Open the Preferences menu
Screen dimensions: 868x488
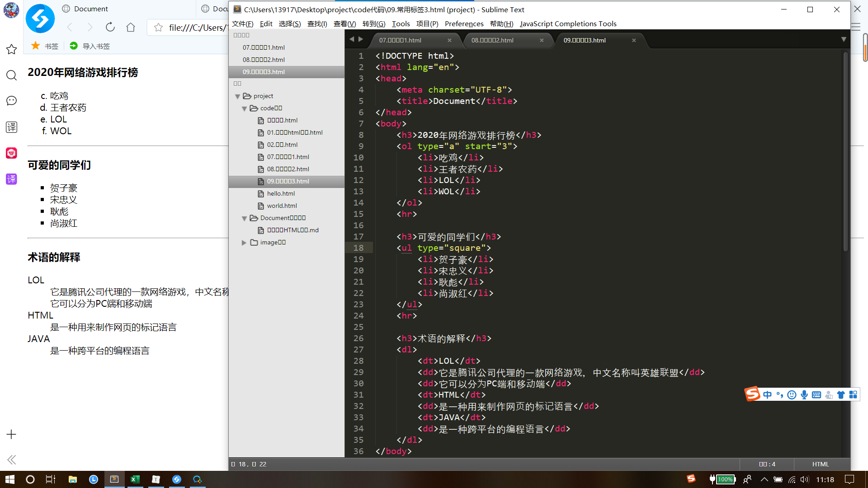coord(464,23)
